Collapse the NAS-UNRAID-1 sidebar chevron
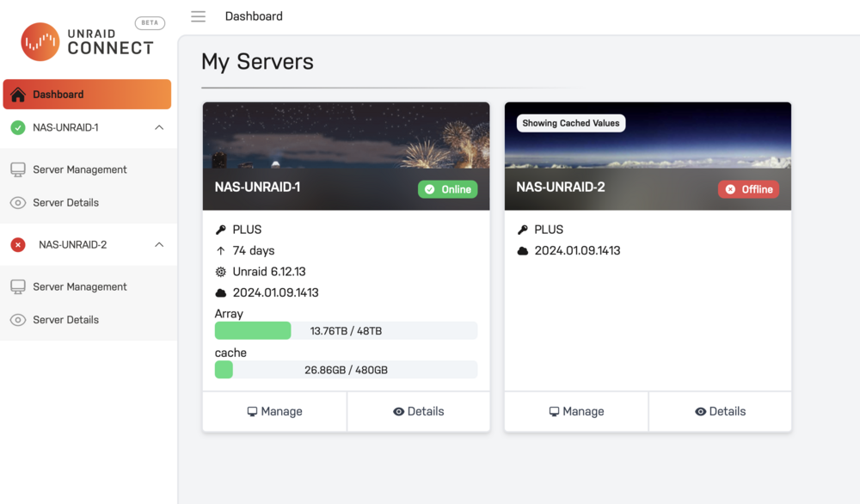Viewport: 860px width, 504px height. pyautogui.click(x=159, y=128)
